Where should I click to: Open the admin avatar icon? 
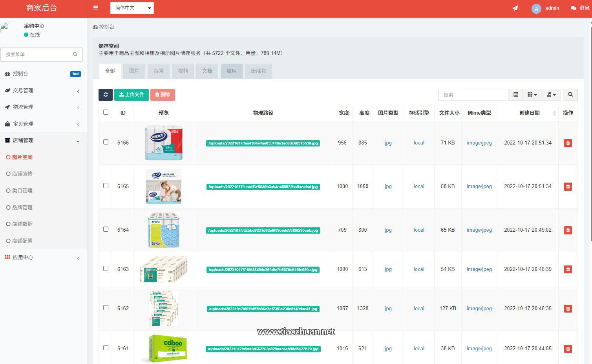click(536, 9)
